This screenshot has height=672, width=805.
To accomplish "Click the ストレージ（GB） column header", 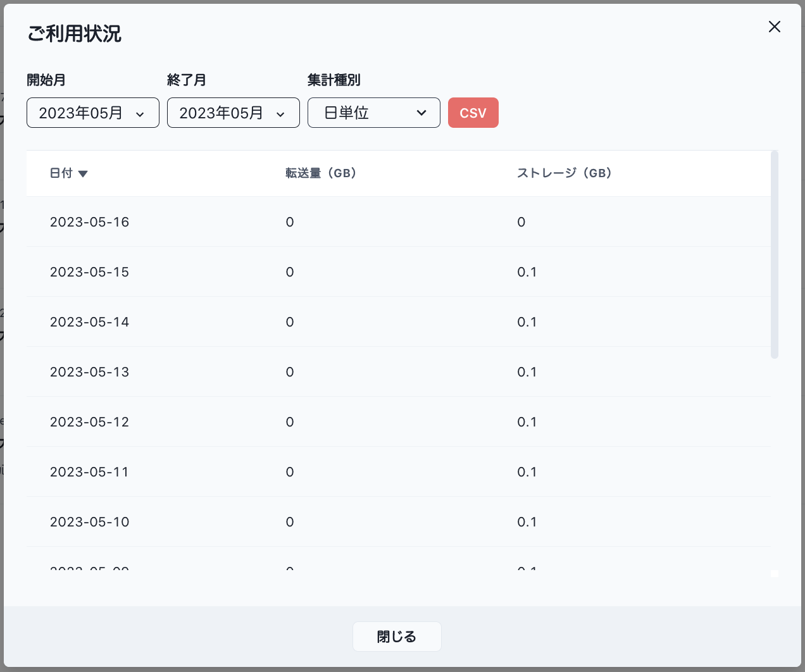I will [x=564, y=173].
